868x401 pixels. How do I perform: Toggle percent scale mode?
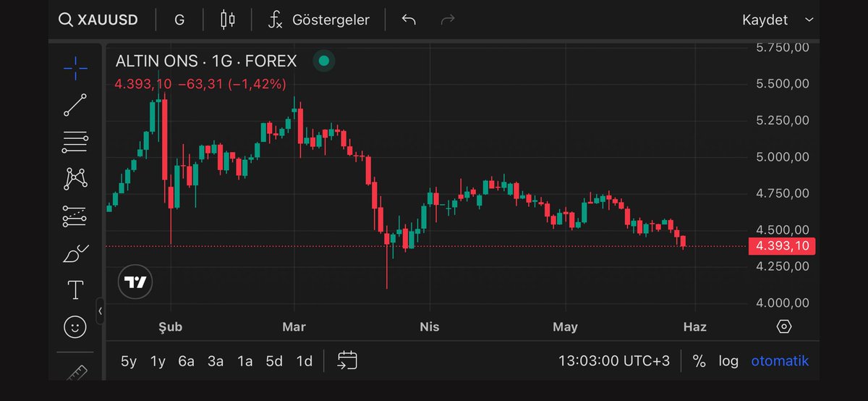pyautogui.click(x=699, y=361)
